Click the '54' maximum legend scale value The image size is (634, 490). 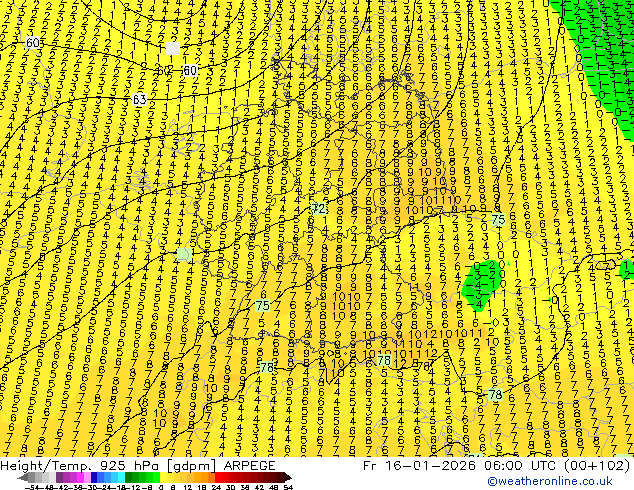click(x=288, y=488)
